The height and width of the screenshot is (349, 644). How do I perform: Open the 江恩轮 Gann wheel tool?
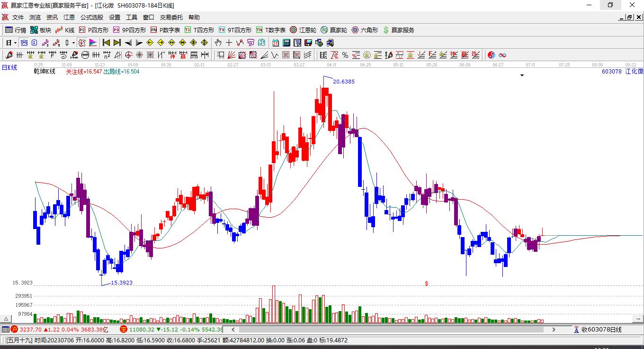[303, 30]
